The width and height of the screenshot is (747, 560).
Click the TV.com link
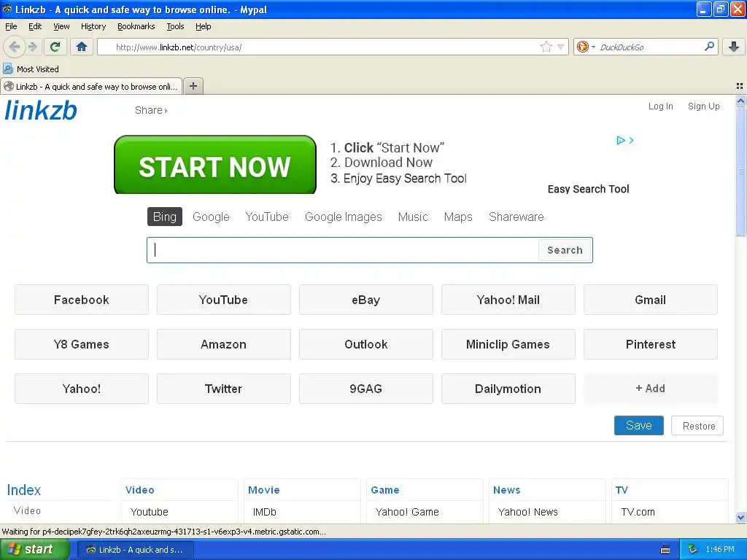(638, 512)
